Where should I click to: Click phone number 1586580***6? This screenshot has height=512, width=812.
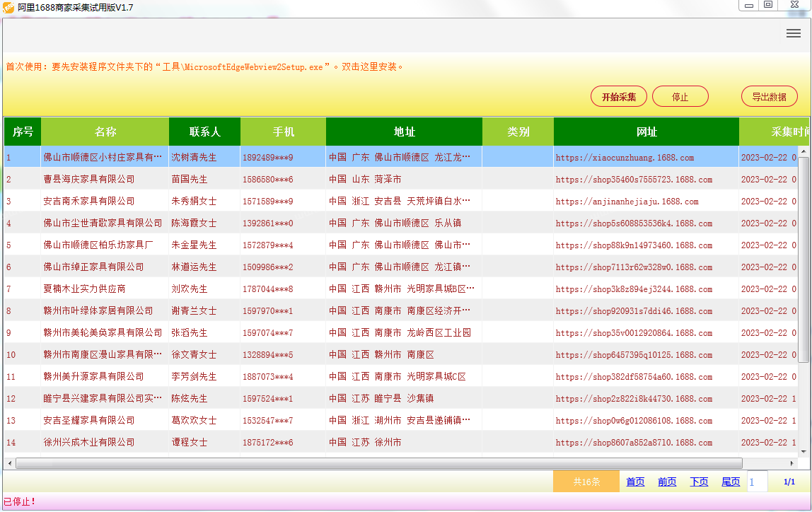[268, 179]
